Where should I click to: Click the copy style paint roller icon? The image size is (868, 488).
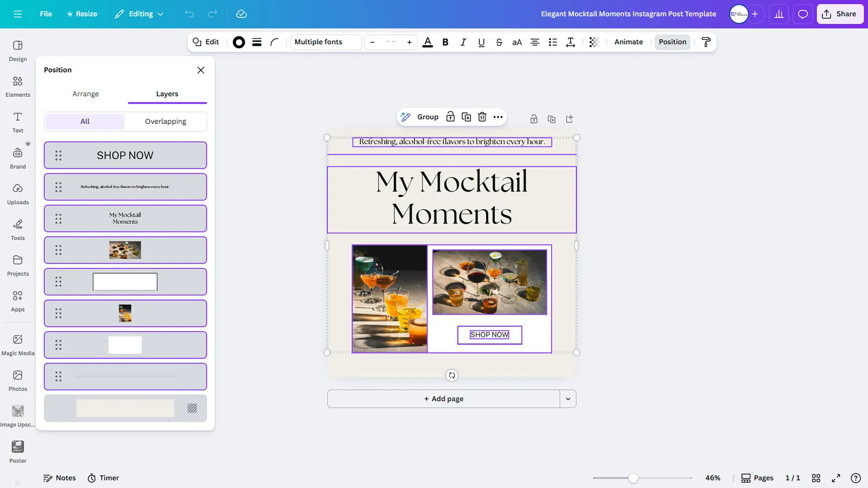click(x=706, y=42)
